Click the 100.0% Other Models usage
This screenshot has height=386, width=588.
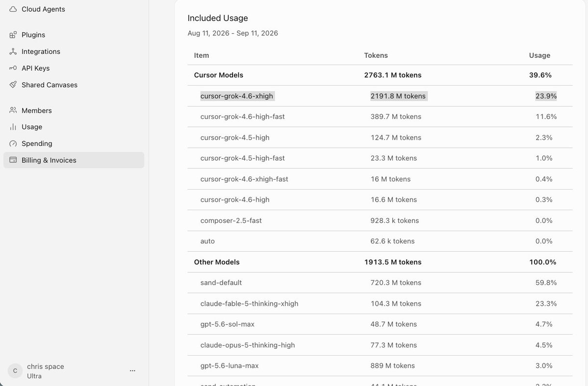coord(542,262)
